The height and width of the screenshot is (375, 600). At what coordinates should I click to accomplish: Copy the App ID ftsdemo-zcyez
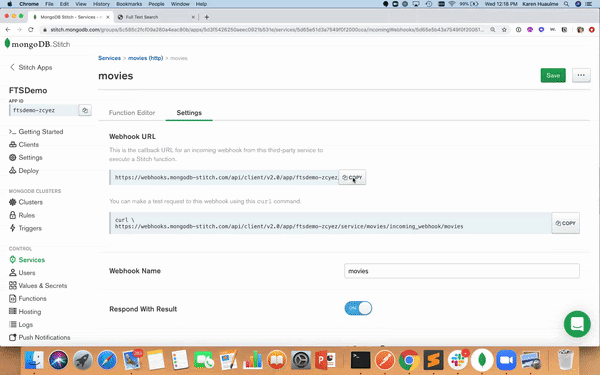point(85,110)
